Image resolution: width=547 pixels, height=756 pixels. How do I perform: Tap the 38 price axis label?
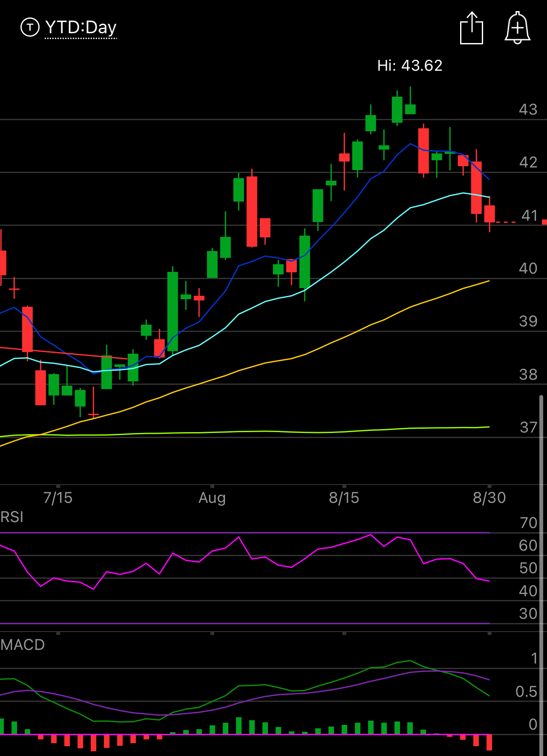[x=528, y=375]
